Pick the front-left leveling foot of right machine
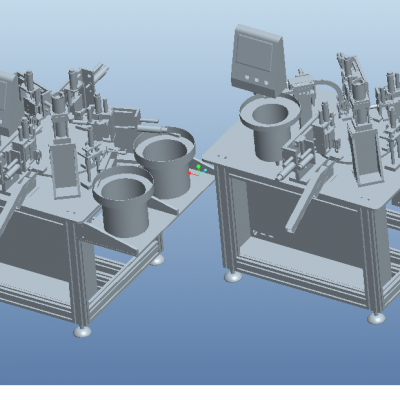400x400 pixels. click(233, 276)
